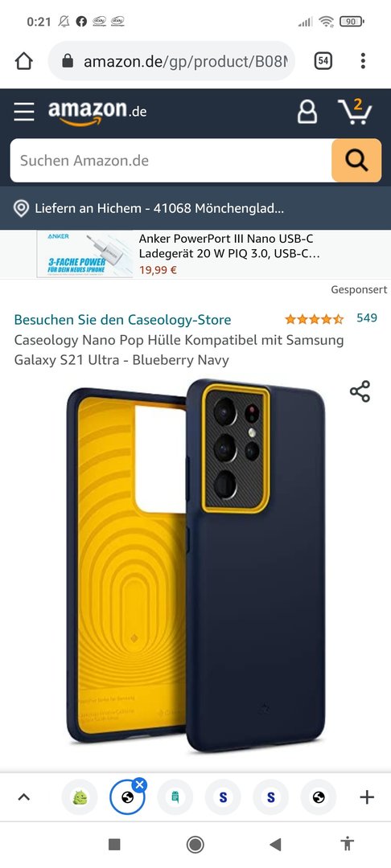Open the browser three-dot menu
This screenshot has width=391, height=868.
click(x=363, y=61)
